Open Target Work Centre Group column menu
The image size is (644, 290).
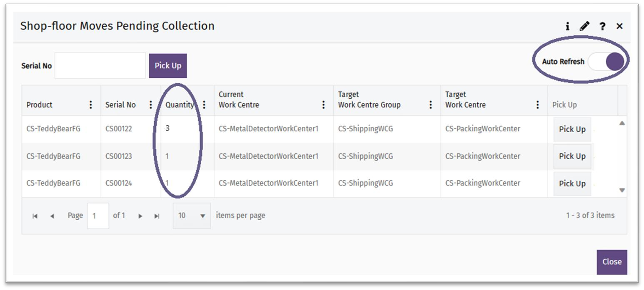point(431,105)
